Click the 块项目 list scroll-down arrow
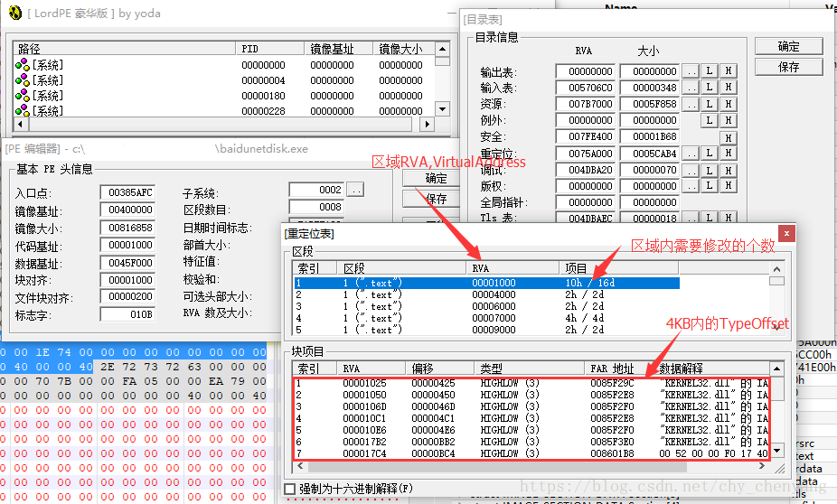 776,452
